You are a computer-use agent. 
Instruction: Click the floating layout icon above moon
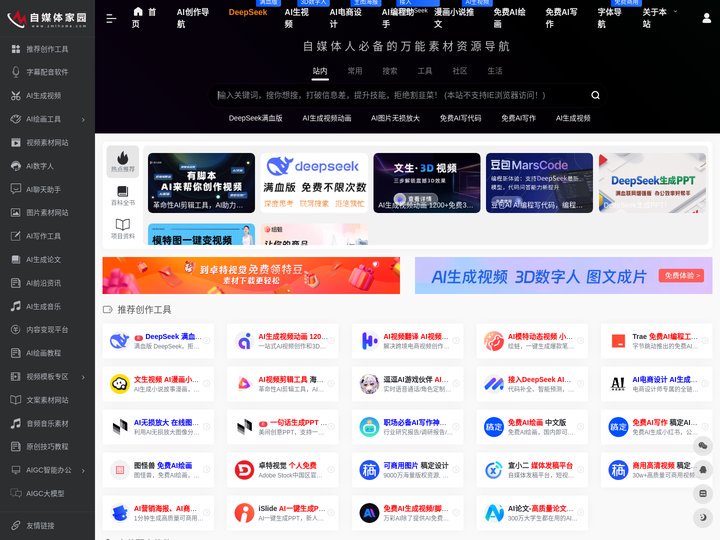(x=703, y=493)
